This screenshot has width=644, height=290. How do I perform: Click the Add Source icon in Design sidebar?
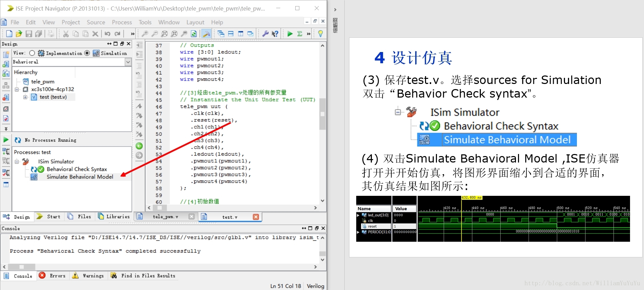pos(6,64)
